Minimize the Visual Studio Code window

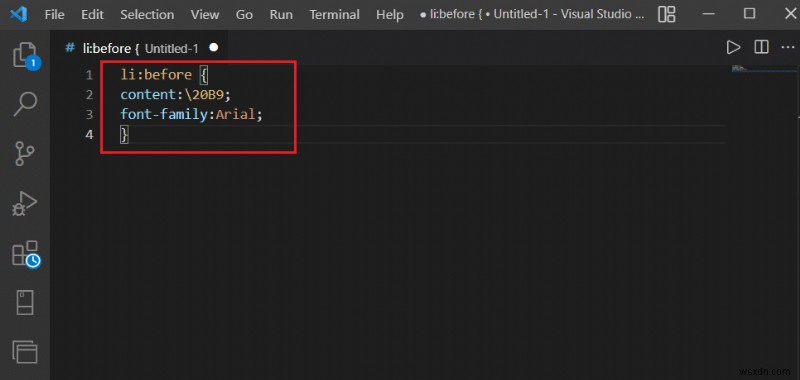coord(709,14)
